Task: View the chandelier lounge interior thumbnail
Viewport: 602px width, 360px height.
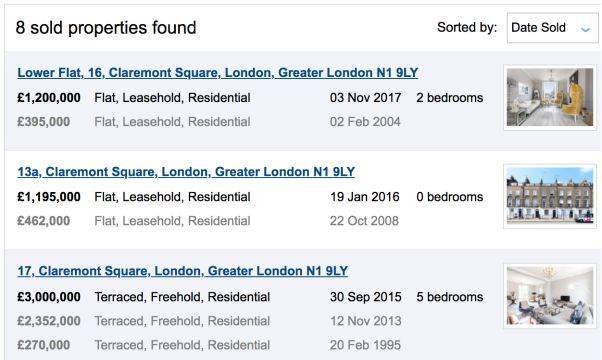Action: tap(550, 296)
